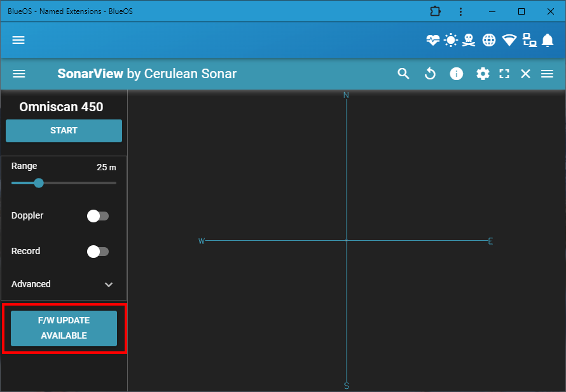View notifications using the bell icon
The height and width of the screenshot is (392, 566).
548,40
